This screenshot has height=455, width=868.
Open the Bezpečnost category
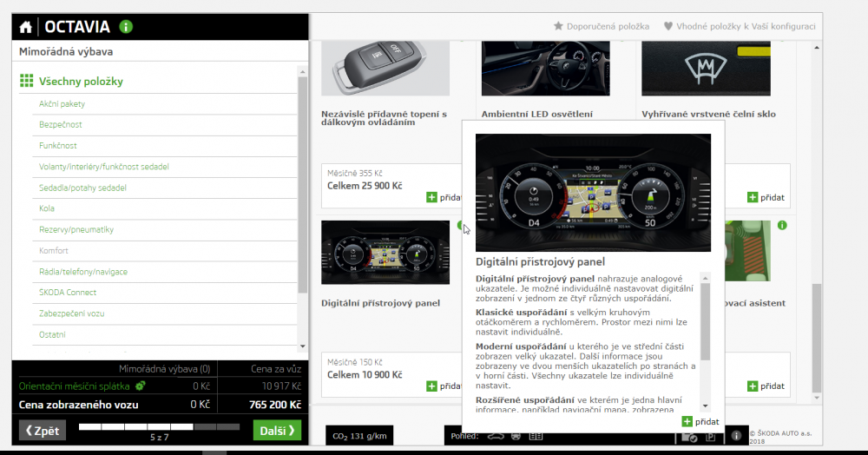pyautogui.click(x=61, y=124)
